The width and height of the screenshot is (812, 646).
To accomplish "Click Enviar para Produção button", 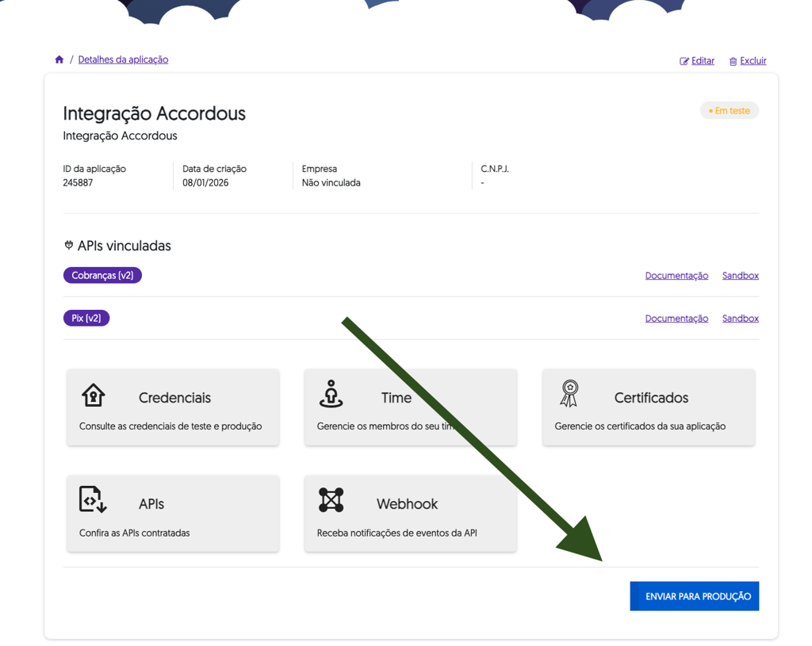I will coord(695,596).
